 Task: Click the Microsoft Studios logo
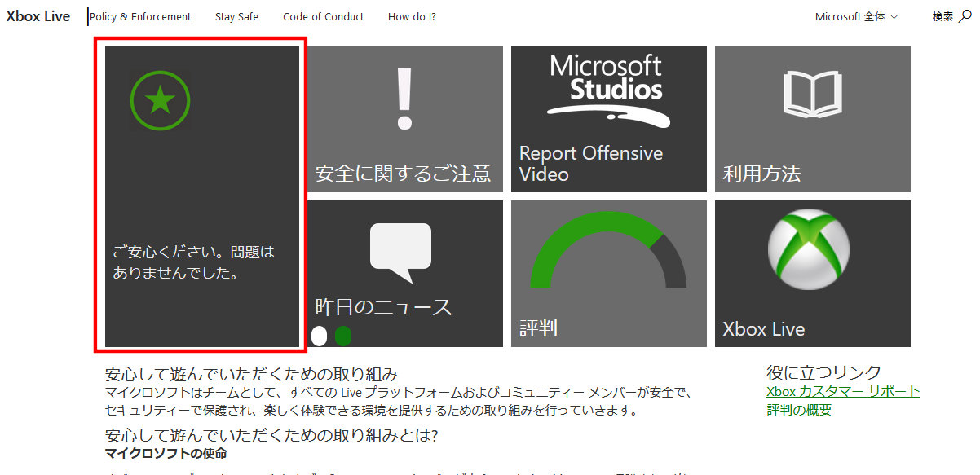607,90
